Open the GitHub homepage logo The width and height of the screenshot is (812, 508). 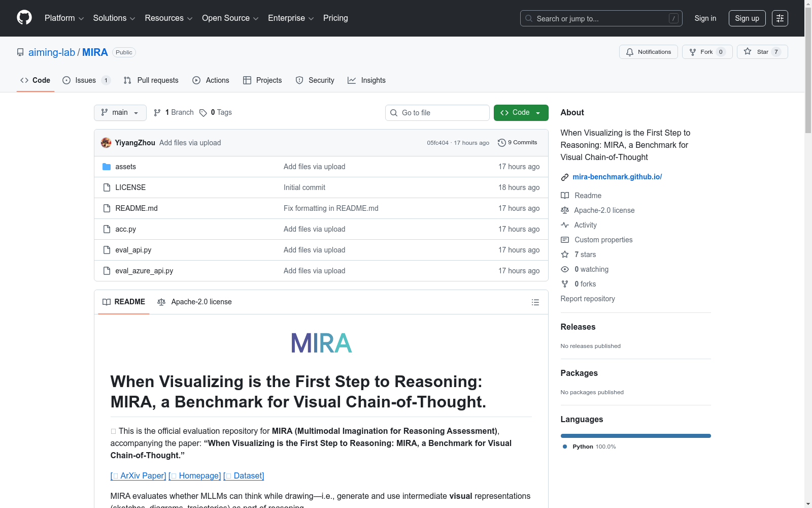point(24,18)
